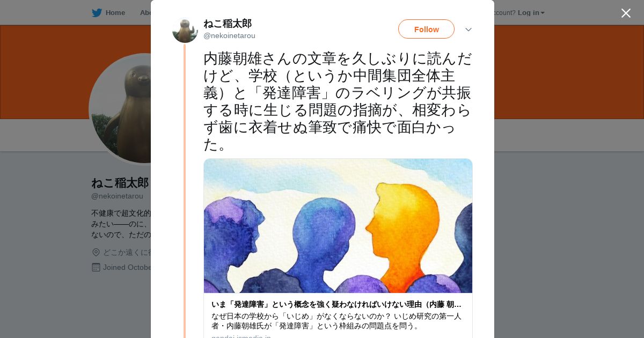Click the calendar Joined icon
This screenshot has height=338, width=644.
pos(96,267)
